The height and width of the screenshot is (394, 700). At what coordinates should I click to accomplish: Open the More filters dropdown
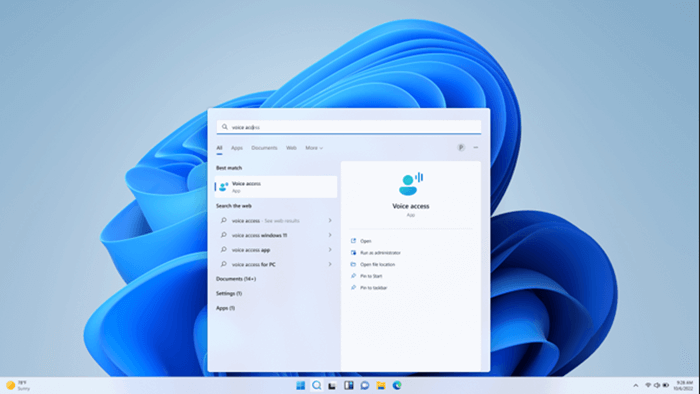click(314, 148)
